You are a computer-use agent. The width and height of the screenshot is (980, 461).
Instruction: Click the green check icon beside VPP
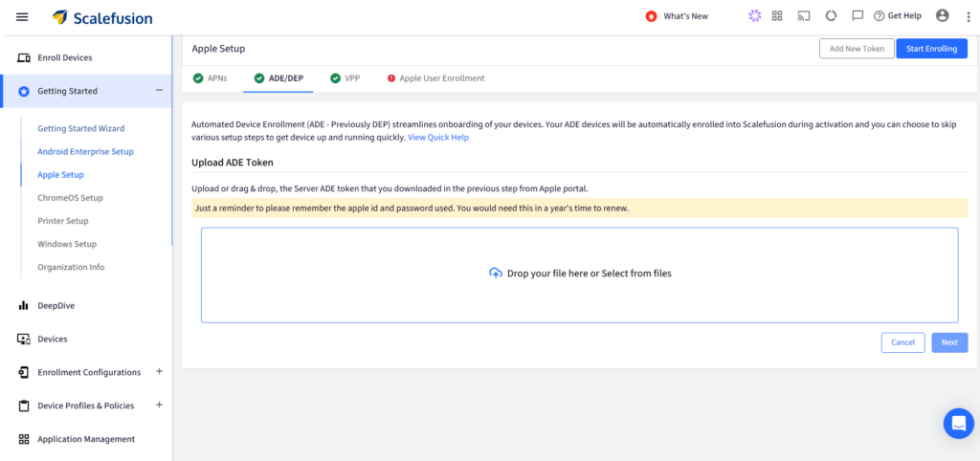click(x=335, y=78)
